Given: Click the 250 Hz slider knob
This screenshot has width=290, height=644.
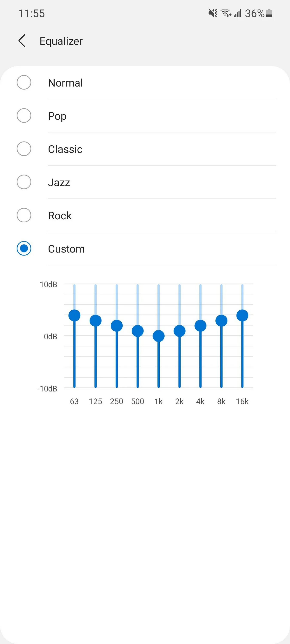Looking at the screenshot, I should click(117, 326).
